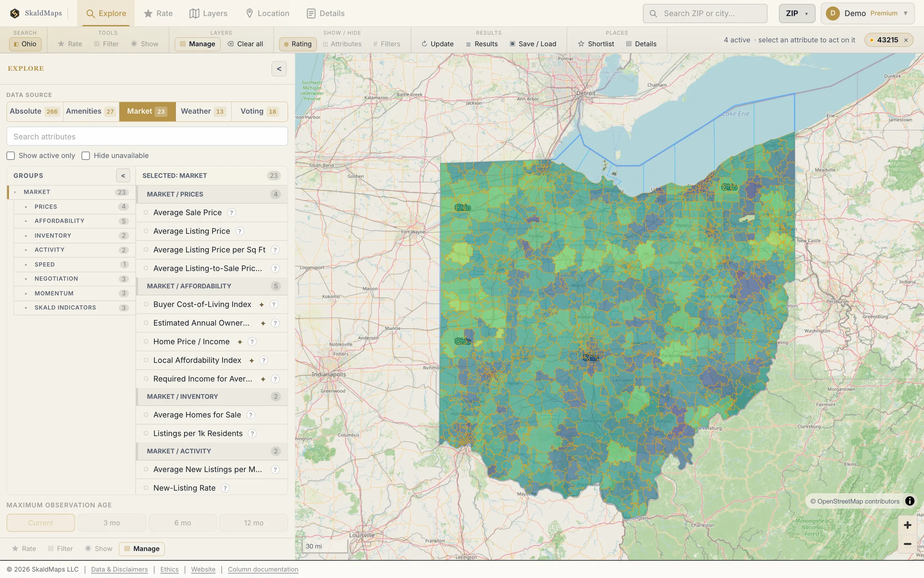Open Data & Disclaimers link
The height and width of the screenshot is (578, 924).
pyautogui.click(x=119, y=569)
